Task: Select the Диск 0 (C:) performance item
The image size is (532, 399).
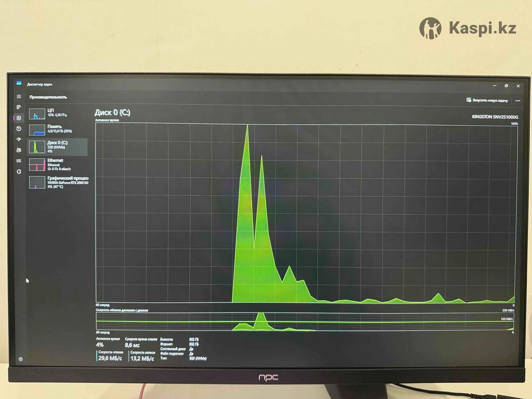Action: pos(58,147)
